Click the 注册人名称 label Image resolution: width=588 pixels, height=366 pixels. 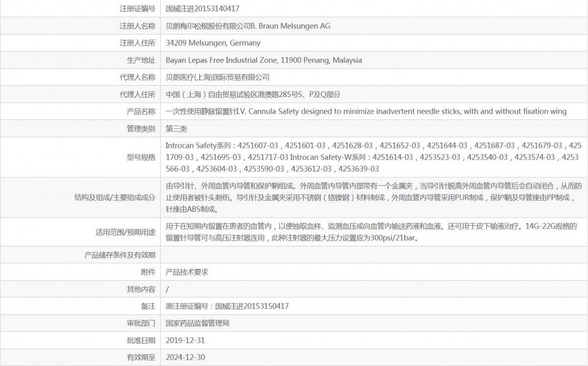coord(138,26)
